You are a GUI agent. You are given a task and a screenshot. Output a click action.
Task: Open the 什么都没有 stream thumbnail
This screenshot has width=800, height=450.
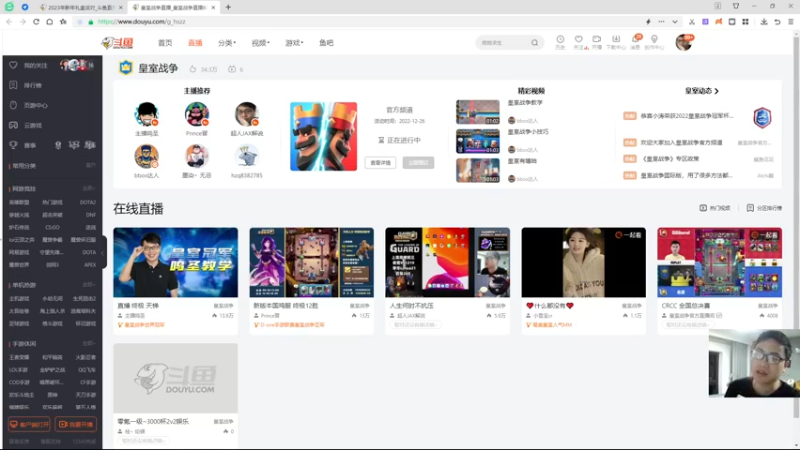[583, 262]
